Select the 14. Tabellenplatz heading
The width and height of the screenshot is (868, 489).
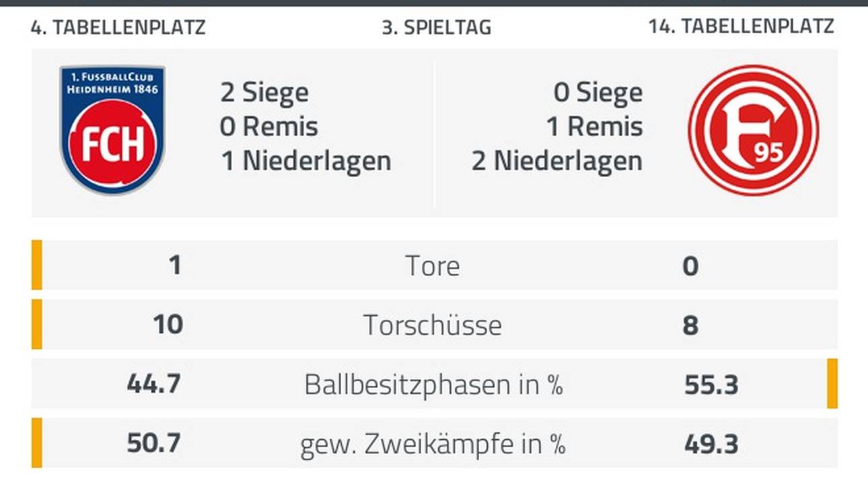[741, 26]
